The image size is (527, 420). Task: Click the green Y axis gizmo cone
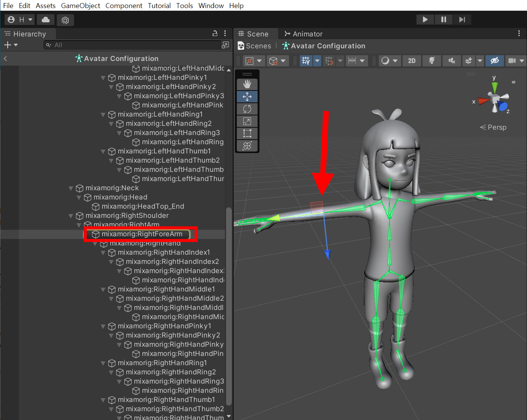pyautogui.click(x=495, y=87)
